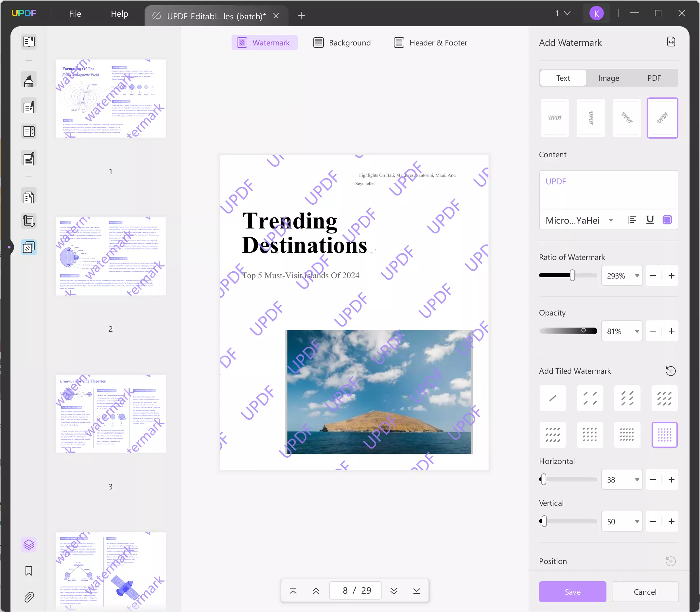Reset the tiled watermark settings

[x=671, y=371]
